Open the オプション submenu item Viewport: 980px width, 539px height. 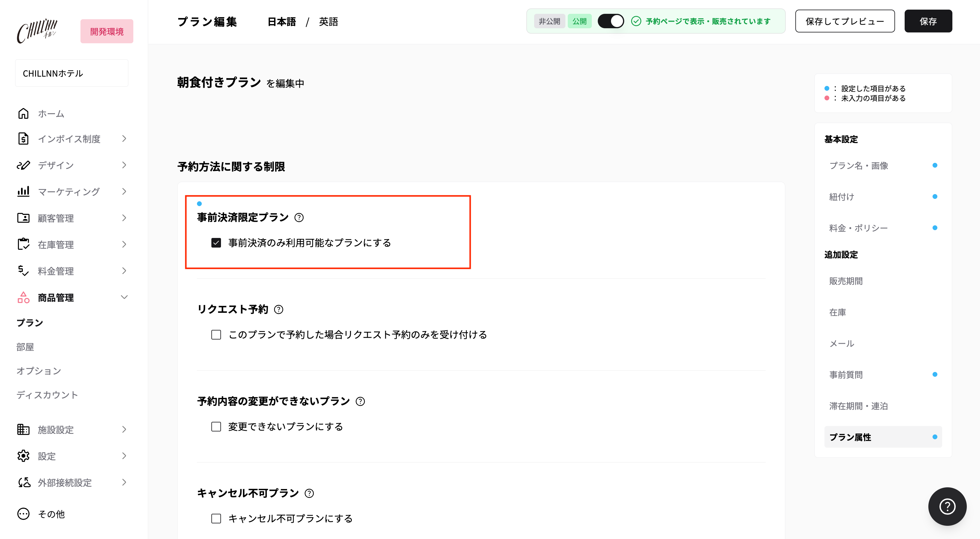tap(39, 371)
